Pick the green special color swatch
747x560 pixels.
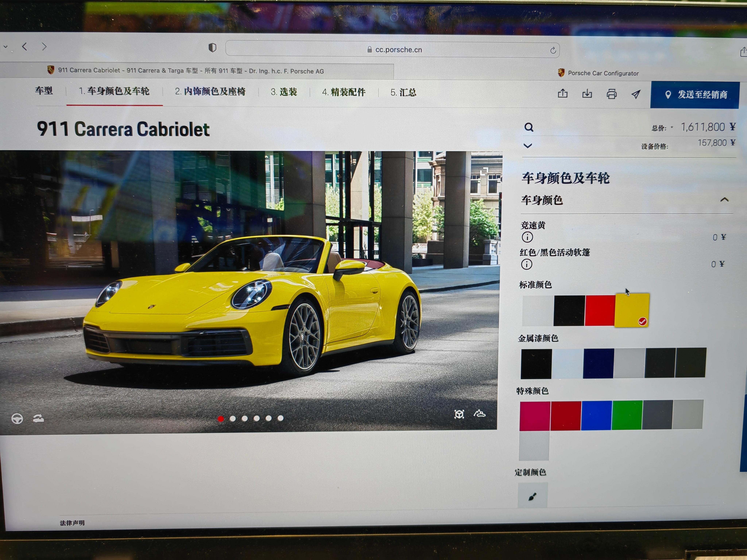click(x=627, y=415)
